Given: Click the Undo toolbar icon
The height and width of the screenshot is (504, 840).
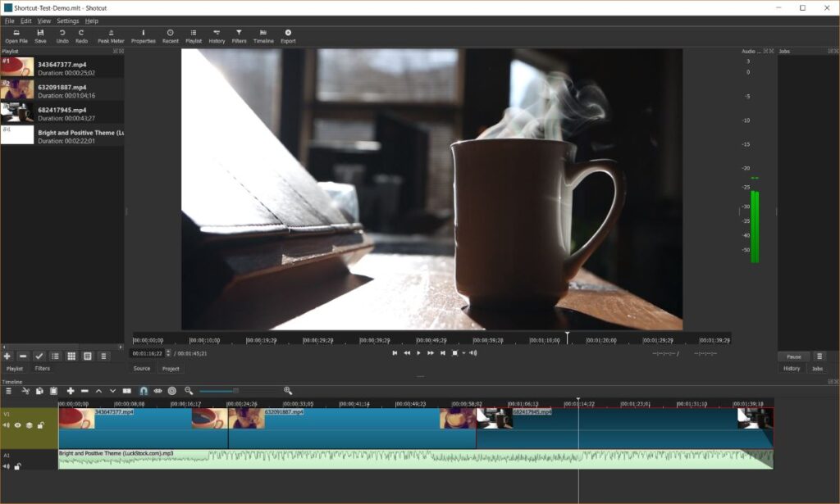Looking at the screenshot, I should [x=62, y=34].
